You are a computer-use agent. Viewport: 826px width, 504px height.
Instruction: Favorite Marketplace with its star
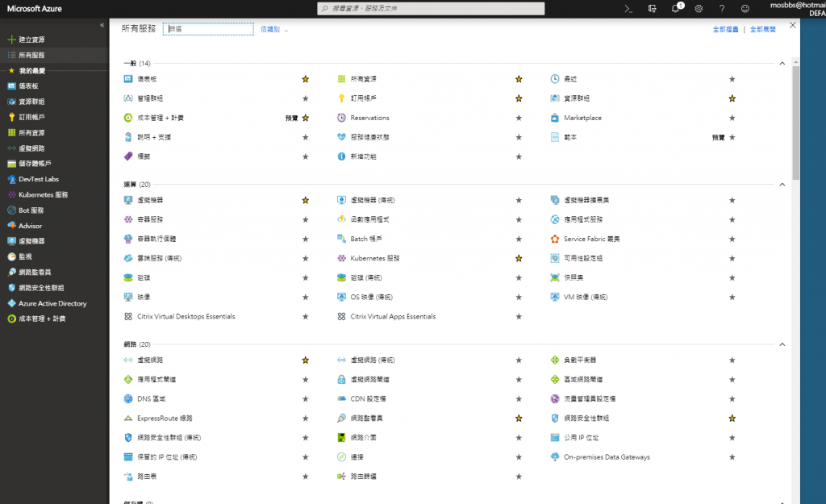(732, 118)
